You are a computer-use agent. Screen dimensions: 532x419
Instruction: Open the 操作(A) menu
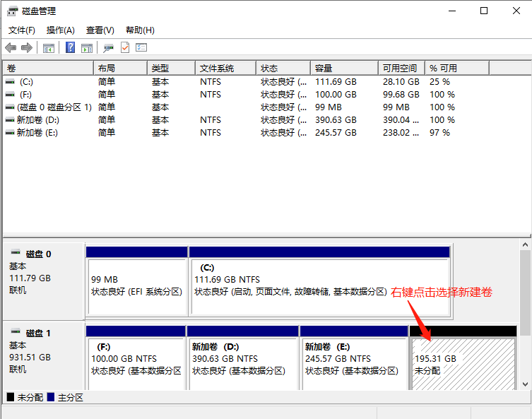(60, 30)
